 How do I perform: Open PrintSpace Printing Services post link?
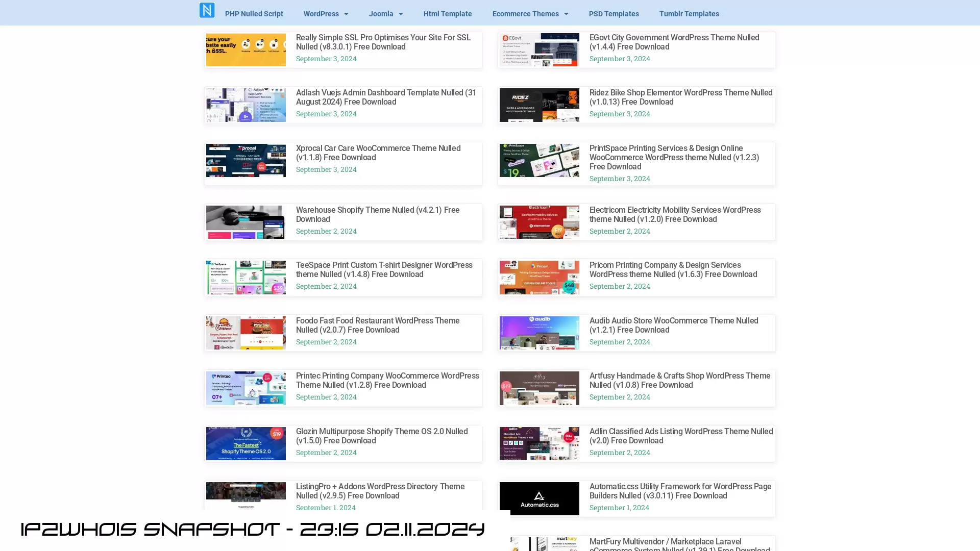pyautogui.click(x=674, y=158)
